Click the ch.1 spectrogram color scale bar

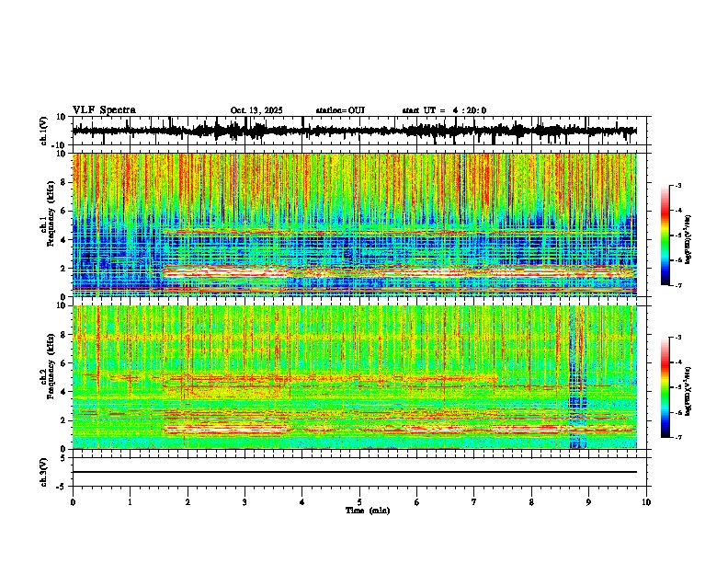[x=665, y=236]
